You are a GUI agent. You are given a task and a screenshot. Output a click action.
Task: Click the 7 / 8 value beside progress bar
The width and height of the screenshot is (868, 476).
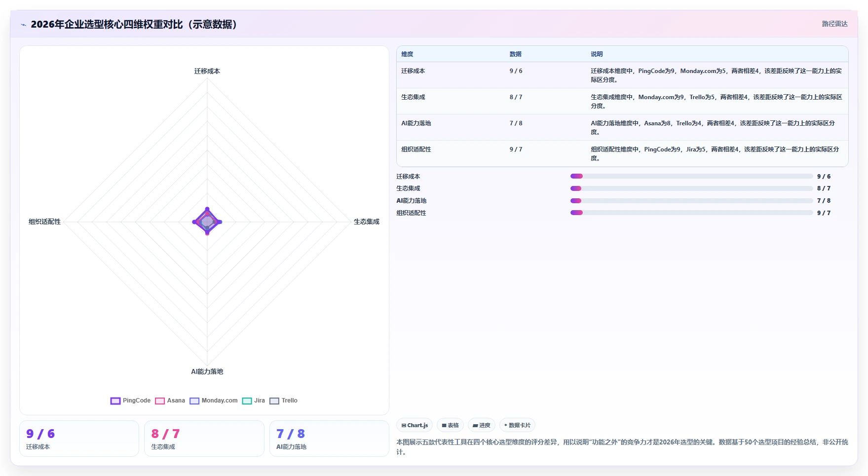(x=824, y=201)
